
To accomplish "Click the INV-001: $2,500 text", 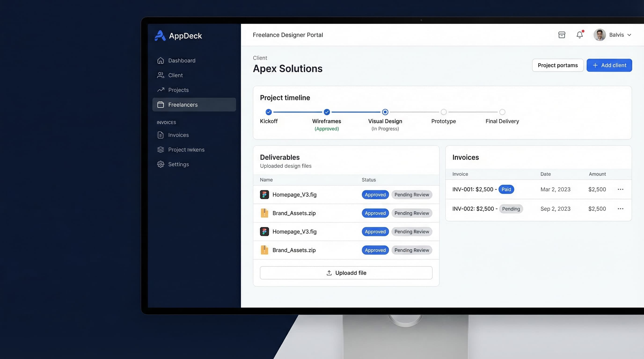I will pos(473,189).
